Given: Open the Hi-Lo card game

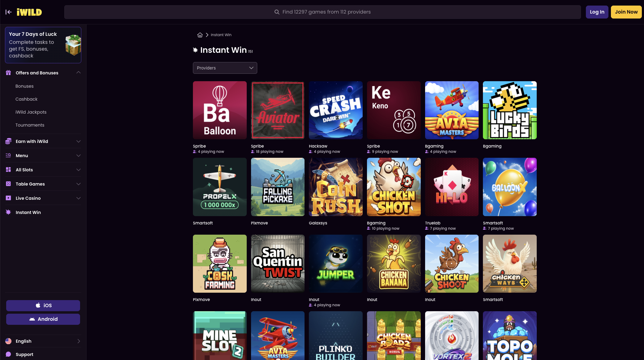Looking at the screenshot, I should [452, 187].
